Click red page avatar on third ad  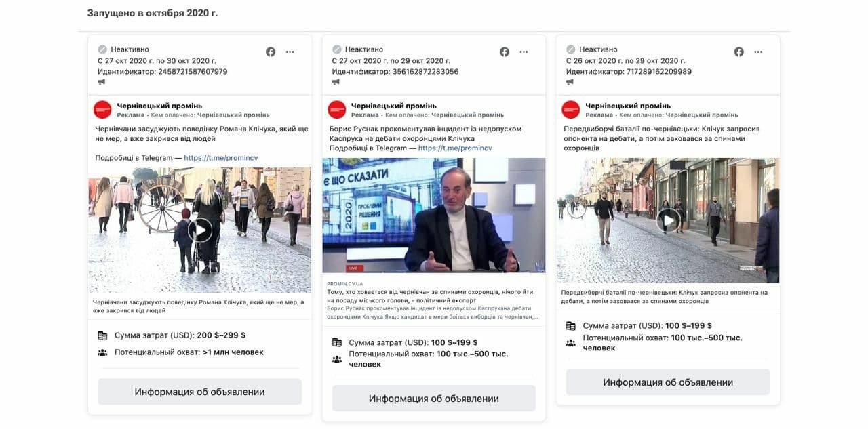pyautogui.click(x=571, y=109)
